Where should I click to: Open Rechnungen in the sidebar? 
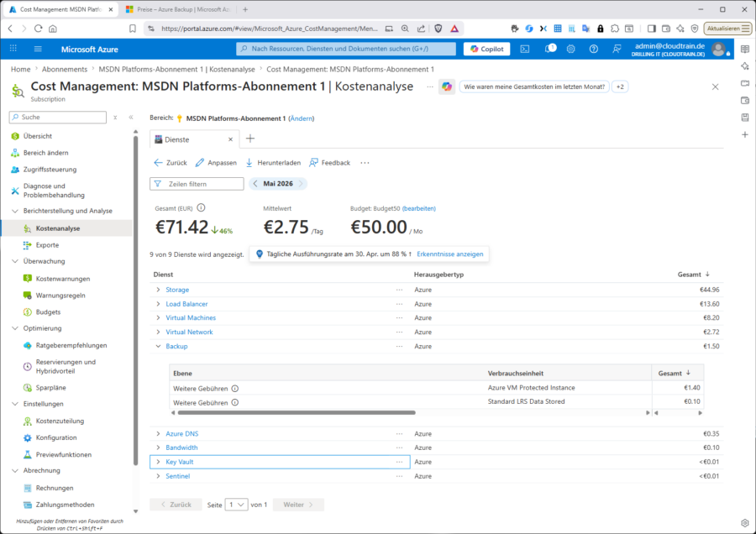tap(55, 488)
